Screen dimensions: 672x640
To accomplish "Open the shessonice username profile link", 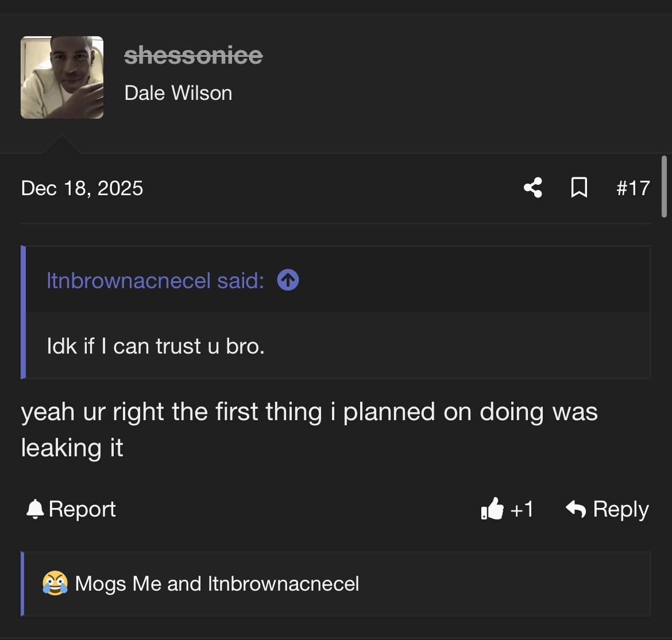I will [x=193, y=56].
